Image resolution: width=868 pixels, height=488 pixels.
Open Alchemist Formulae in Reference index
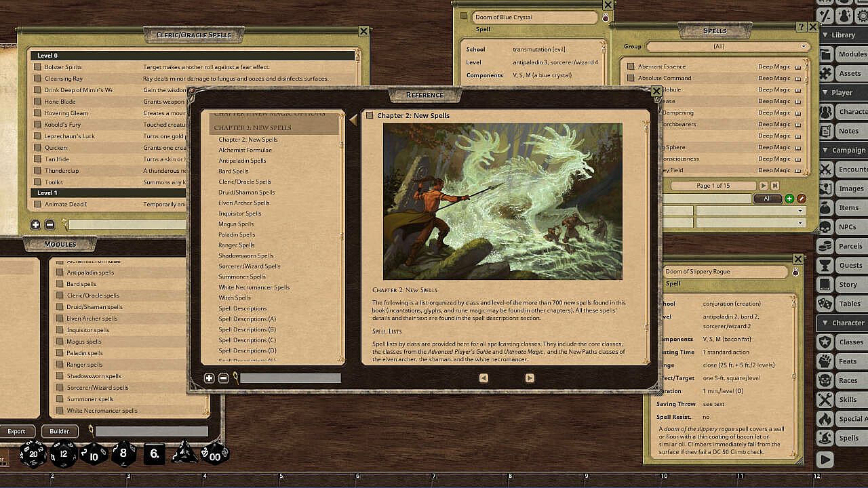click(x=245, y=150)
